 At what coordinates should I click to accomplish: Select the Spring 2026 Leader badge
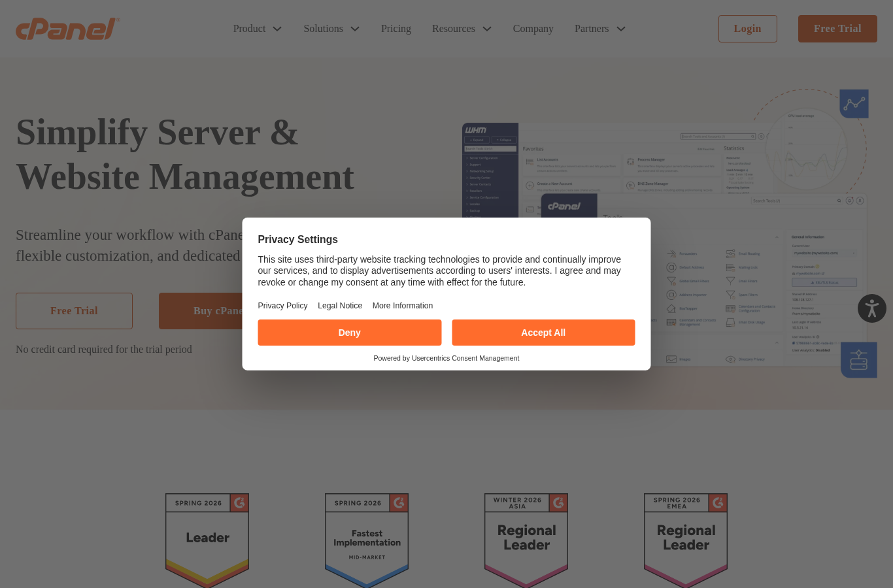[x=207, y=540]
